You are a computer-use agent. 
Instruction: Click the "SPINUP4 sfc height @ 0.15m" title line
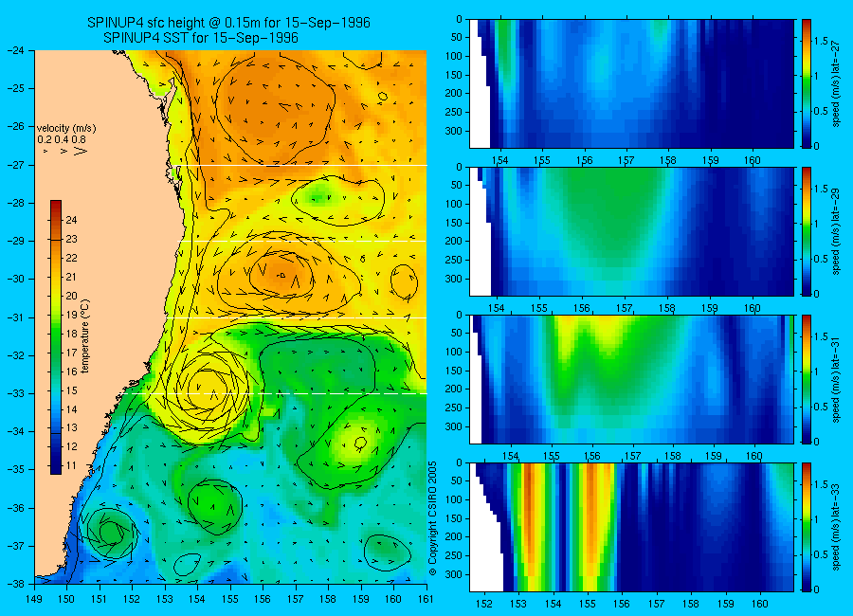click(229, 23)
